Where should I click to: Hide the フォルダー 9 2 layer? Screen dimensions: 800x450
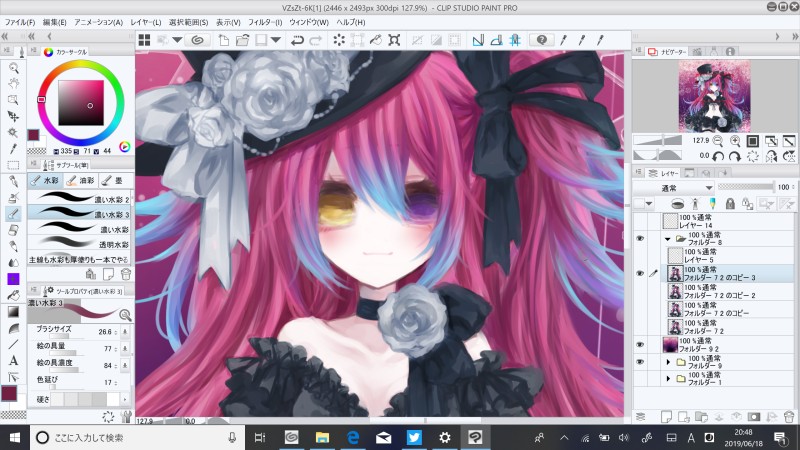(640, 345)
